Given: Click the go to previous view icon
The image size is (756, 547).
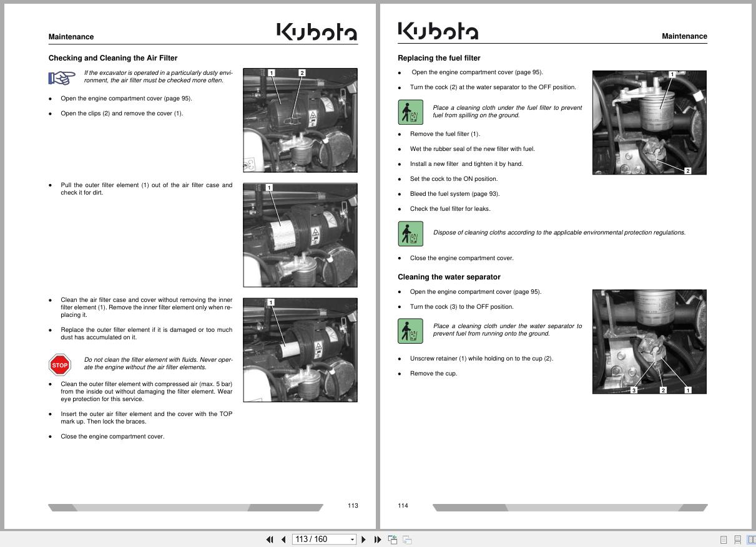Looking at the screenshot, I should click(x=393, y=540).
